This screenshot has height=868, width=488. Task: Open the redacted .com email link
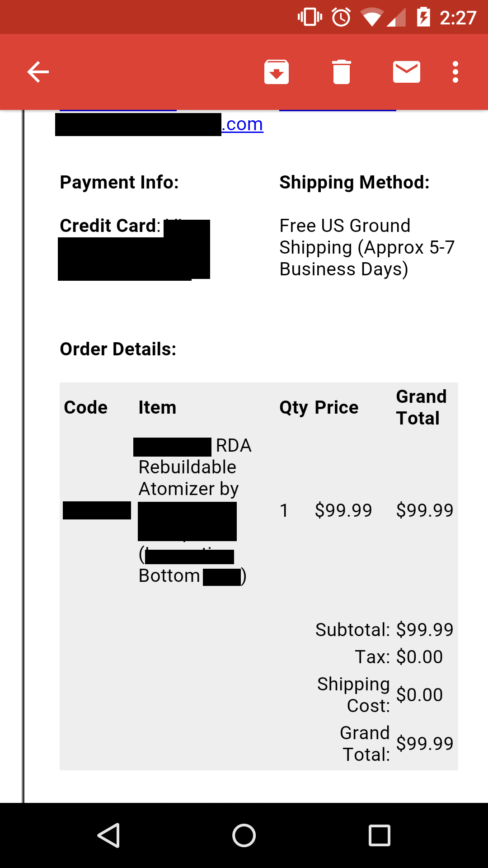pyautogui.click(x=160, y=124)
